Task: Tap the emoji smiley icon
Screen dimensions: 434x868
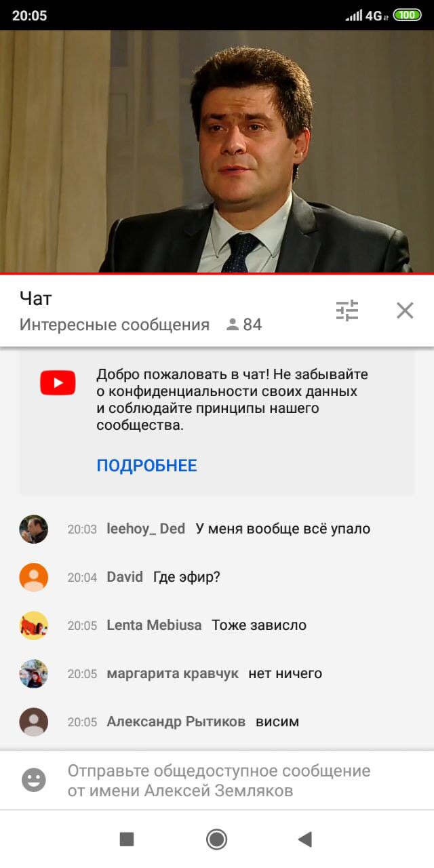Action: pos(34,779)
